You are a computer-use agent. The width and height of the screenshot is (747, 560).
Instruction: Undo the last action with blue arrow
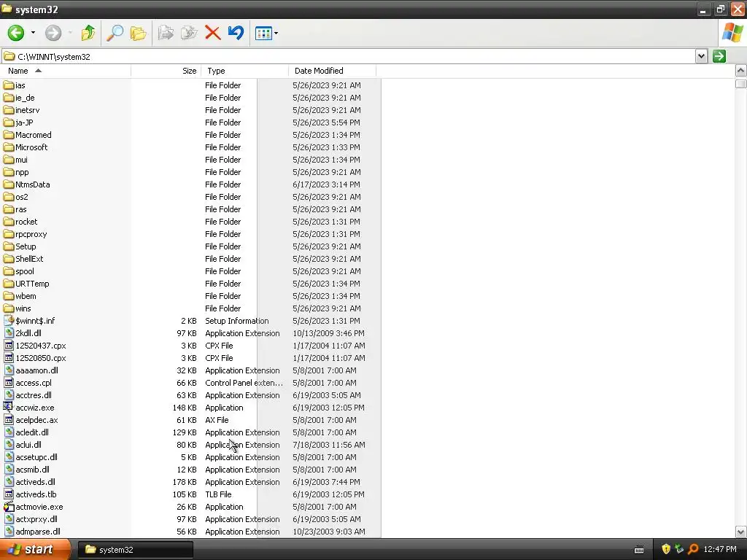[236, 33]
